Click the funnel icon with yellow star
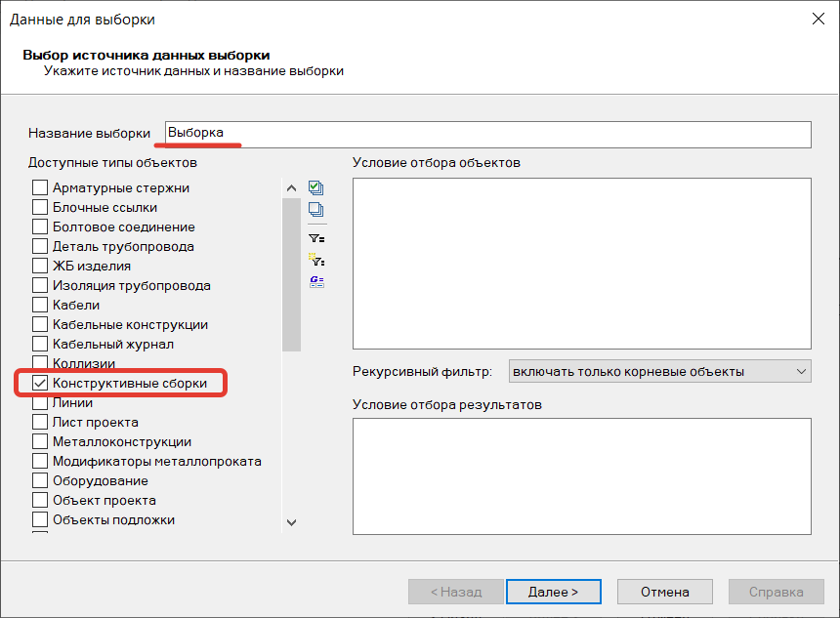Screen dimensions: 840x618 coord(315,260)
